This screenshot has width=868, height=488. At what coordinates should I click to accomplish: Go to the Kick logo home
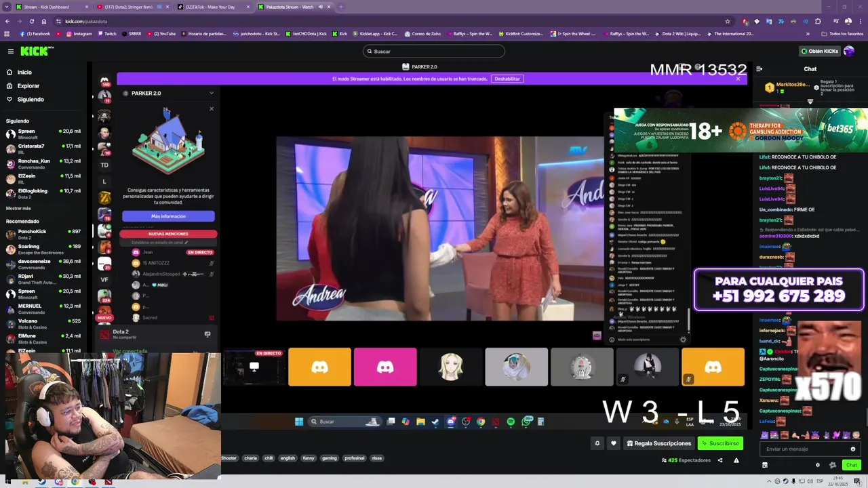[37, 51]
